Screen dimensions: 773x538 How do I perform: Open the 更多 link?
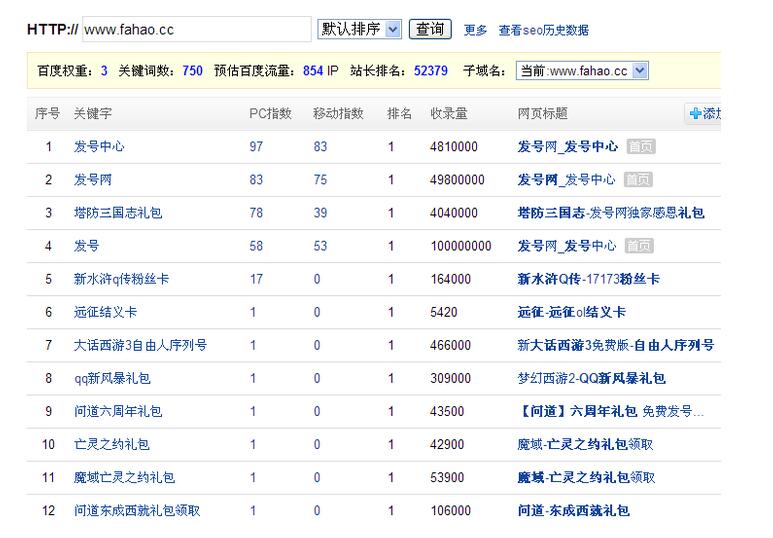pos(475,30)
